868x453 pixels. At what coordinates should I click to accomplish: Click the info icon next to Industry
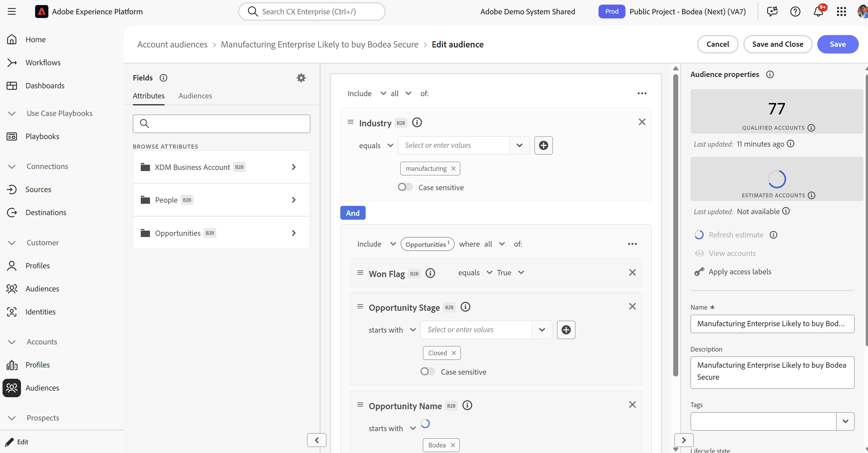click(417, 122)
